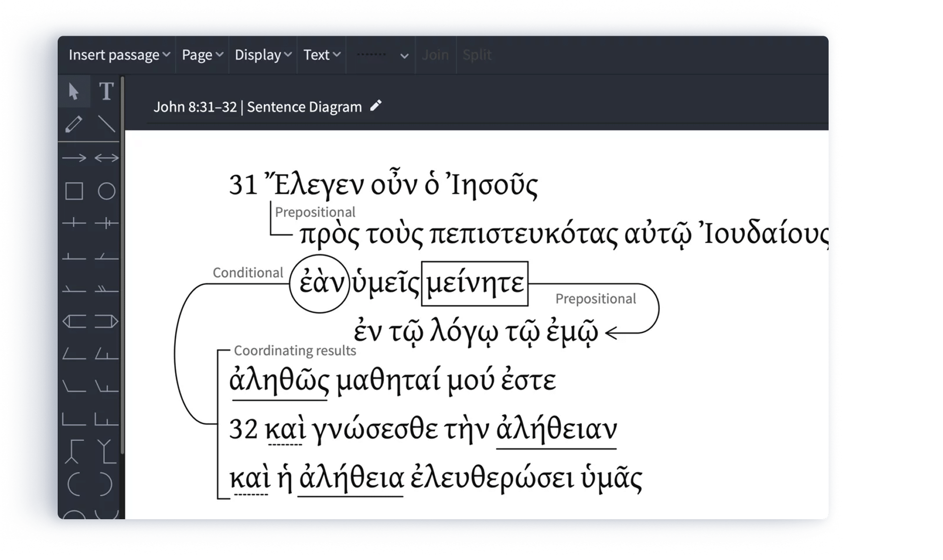Select the Coordinating results label

[x=295, y=351]
